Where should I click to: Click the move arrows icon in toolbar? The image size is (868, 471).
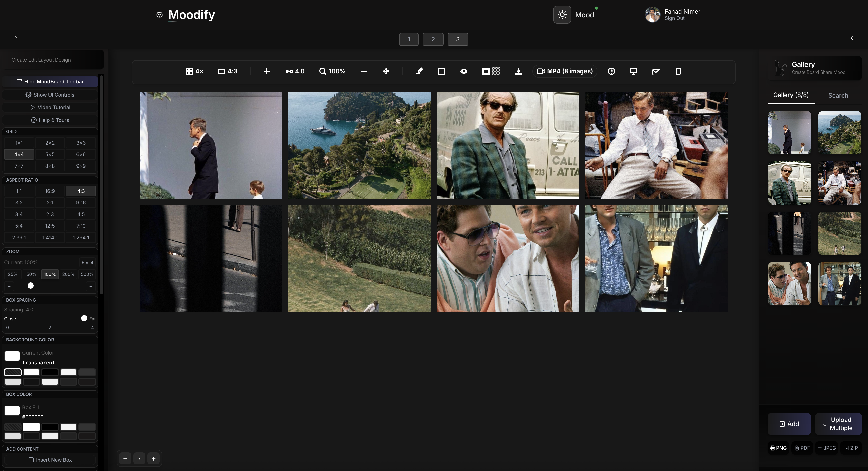(386, 71)
